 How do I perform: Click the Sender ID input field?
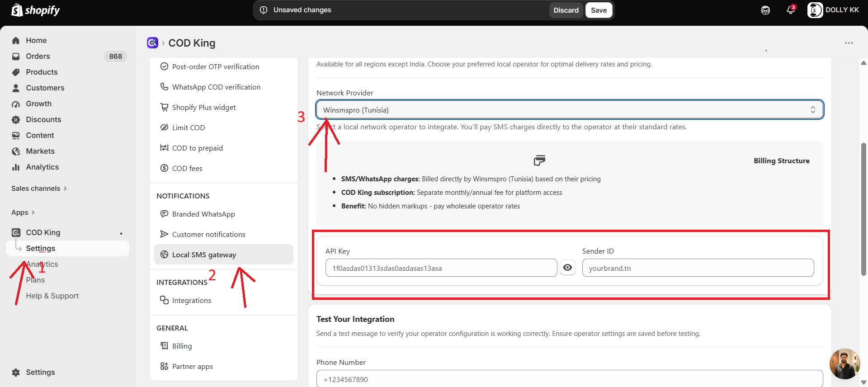[x=698, y=268]
